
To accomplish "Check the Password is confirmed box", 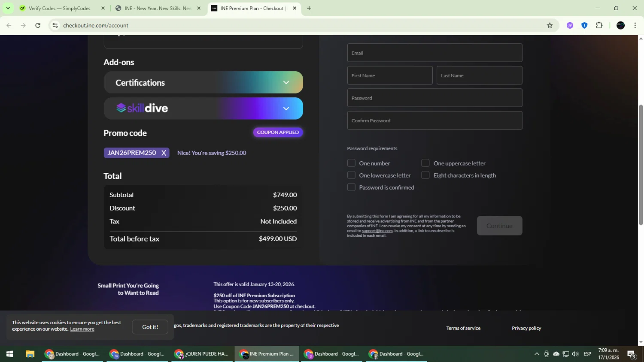I will pos(351,187).
